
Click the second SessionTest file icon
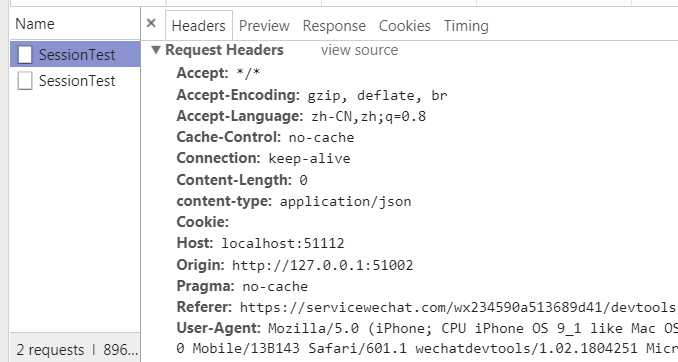point(25,81)
